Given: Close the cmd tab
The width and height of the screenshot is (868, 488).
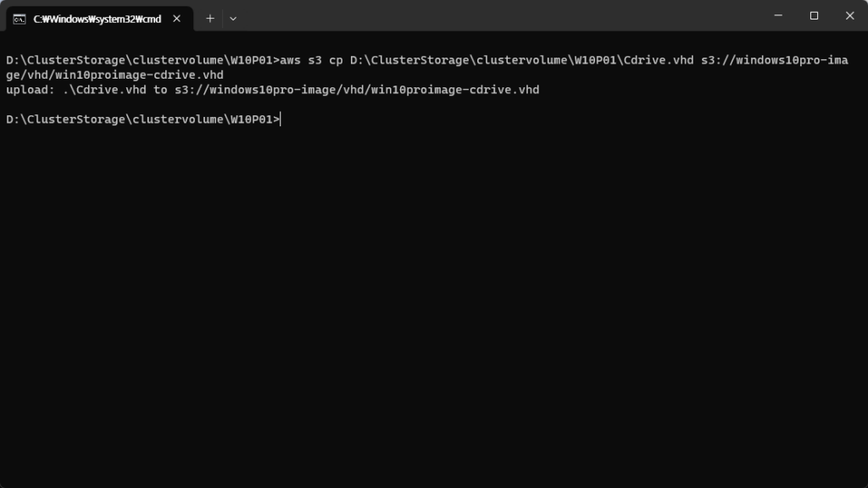Looking at the screenshot, I should (x=176, y=19).
